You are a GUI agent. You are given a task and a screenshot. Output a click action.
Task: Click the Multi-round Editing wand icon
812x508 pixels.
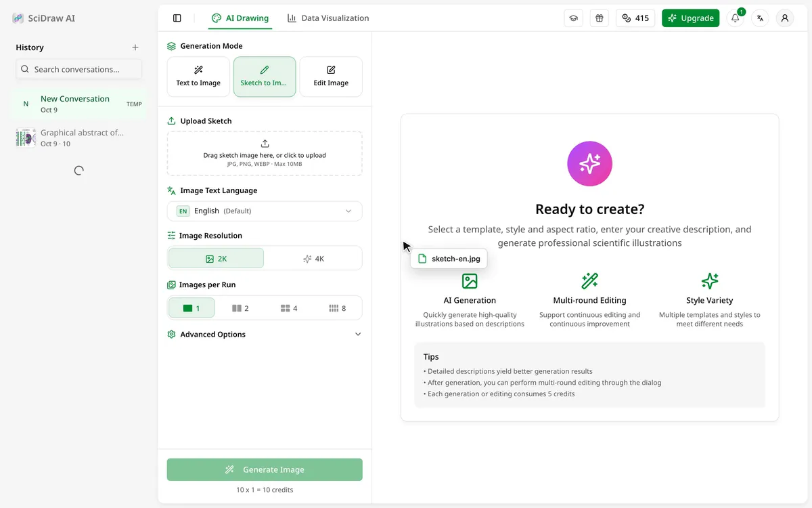(589, 281)
